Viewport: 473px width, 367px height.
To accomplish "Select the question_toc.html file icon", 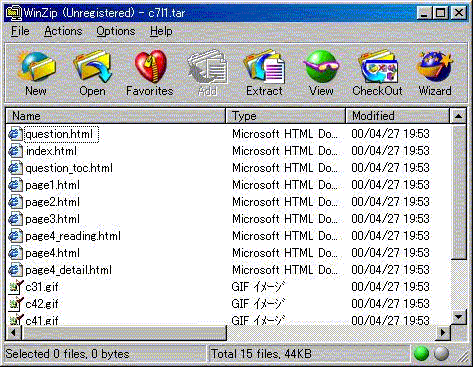I will click(15, 168).
